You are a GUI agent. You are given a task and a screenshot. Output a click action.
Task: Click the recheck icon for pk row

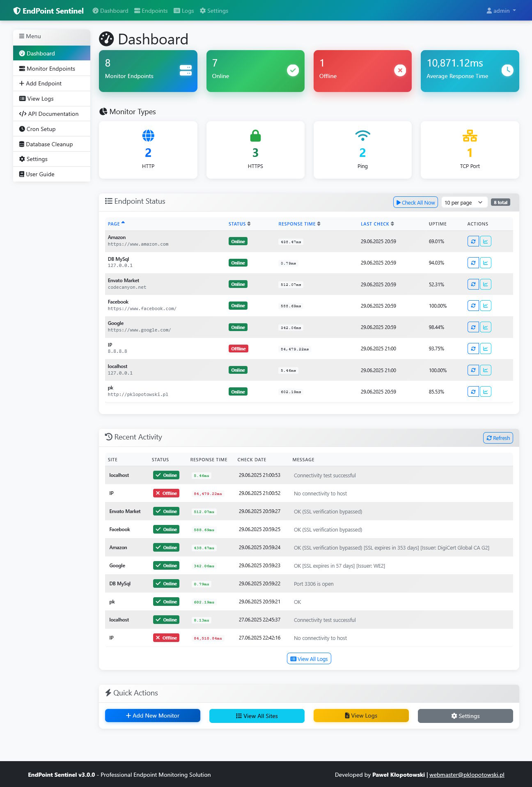[x=473, y=392]
